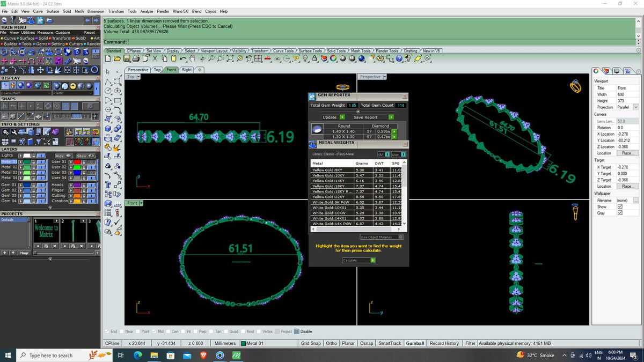Click the blue back arrow in Matrix header

(87, 20)
